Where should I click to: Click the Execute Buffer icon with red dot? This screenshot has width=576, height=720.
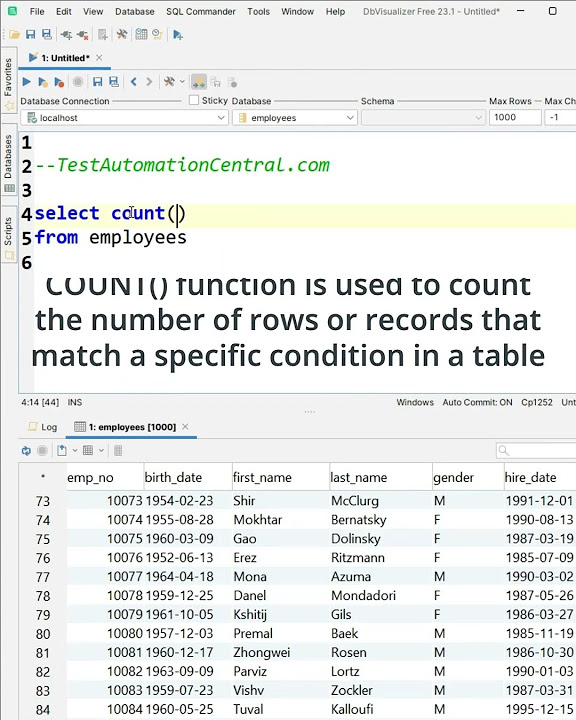[x=59, y=82]
